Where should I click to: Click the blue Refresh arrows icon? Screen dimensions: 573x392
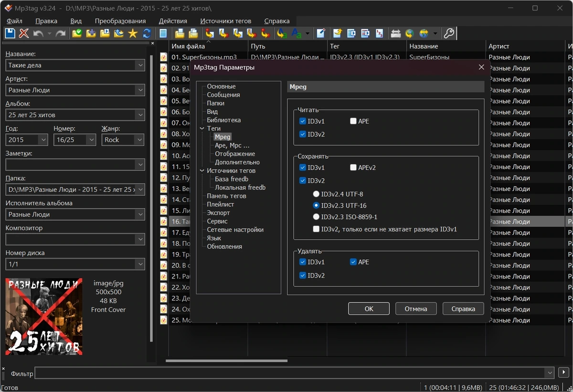[x=147, y=33]
